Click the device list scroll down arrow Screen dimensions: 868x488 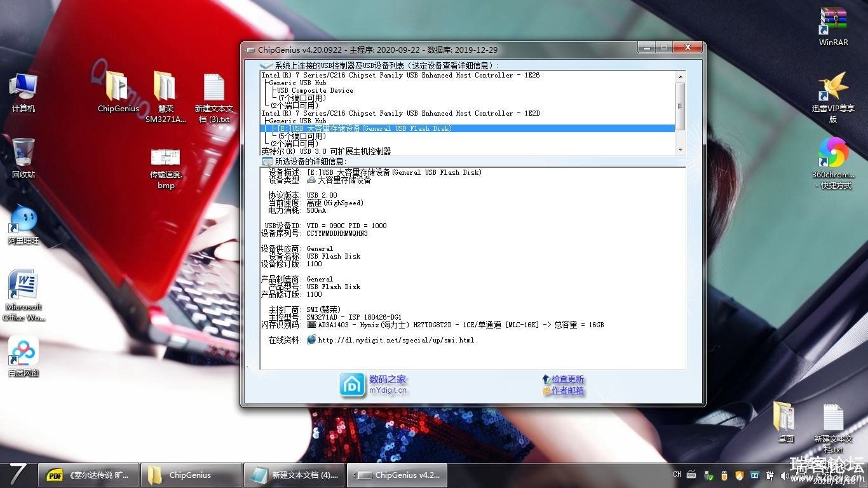point(681,149)
